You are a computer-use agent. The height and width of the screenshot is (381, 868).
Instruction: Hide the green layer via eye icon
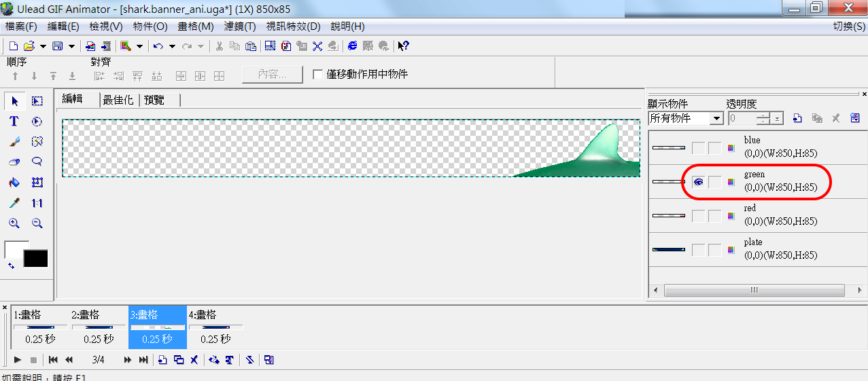tap(698, 182)
